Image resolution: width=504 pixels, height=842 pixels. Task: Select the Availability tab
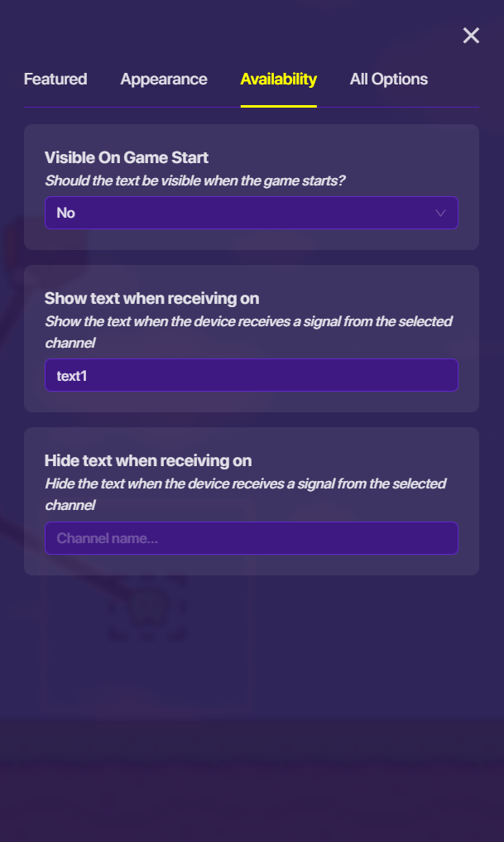pyautogui.click(x=278, y=79)
